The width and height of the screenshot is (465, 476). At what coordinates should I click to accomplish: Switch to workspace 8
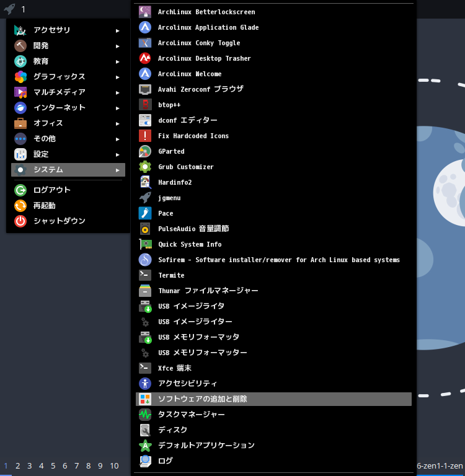(x=89, y=466)
